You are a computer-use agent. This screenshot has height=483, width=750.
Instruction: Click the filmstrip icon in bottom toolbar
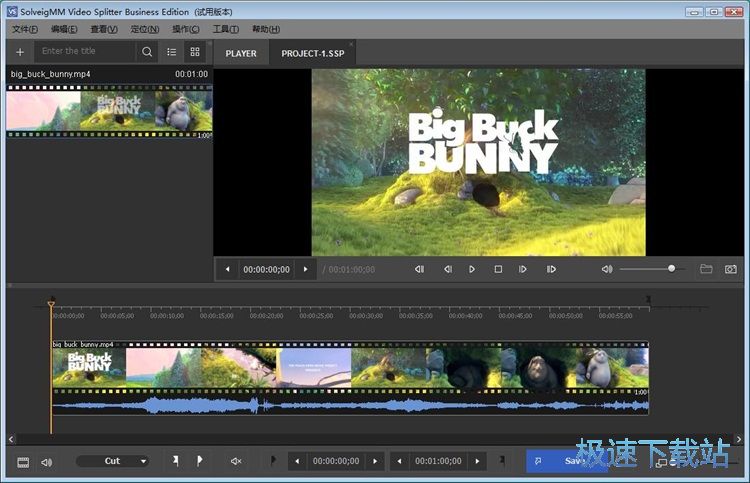click(x=23, y=461)
